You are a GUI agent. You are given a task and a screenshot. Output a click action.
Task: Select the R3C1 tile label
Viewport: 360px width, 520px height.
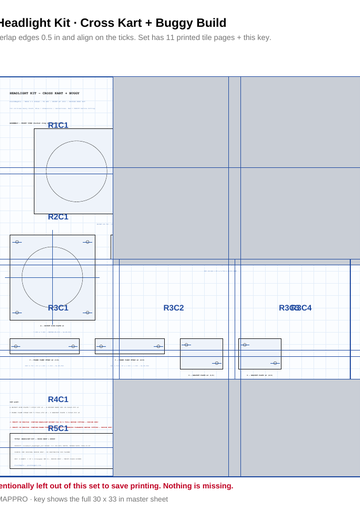pos(58,308)
